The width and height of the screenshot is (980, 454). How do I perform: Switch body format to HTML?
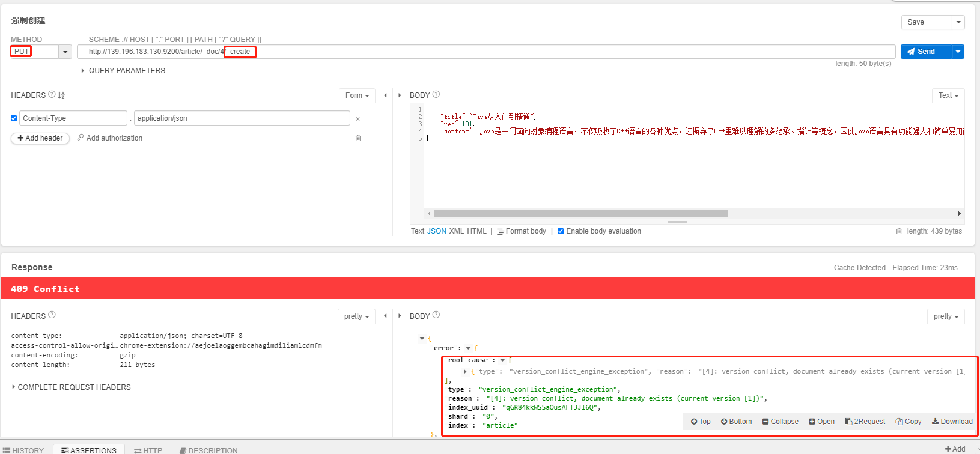477,231
